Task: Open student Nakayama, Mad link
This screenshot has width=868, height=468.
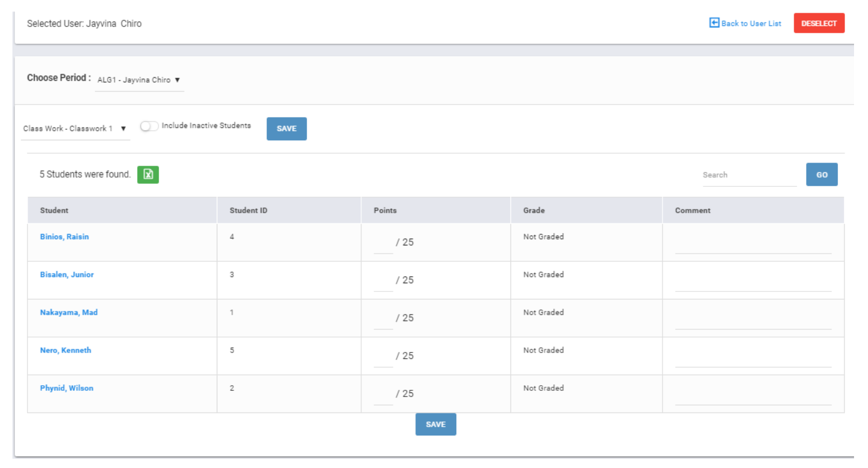Action: [69, 312]
